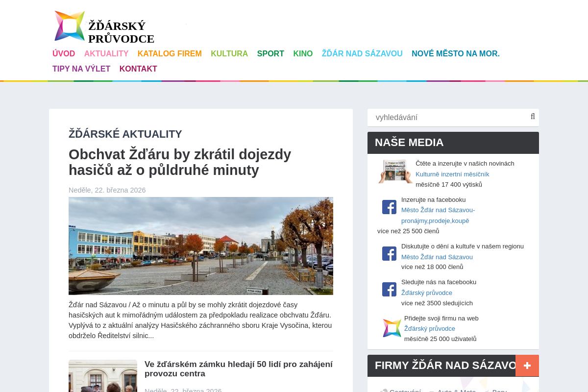Open the Kontakt page
The image size is (588, 392).
138,69
